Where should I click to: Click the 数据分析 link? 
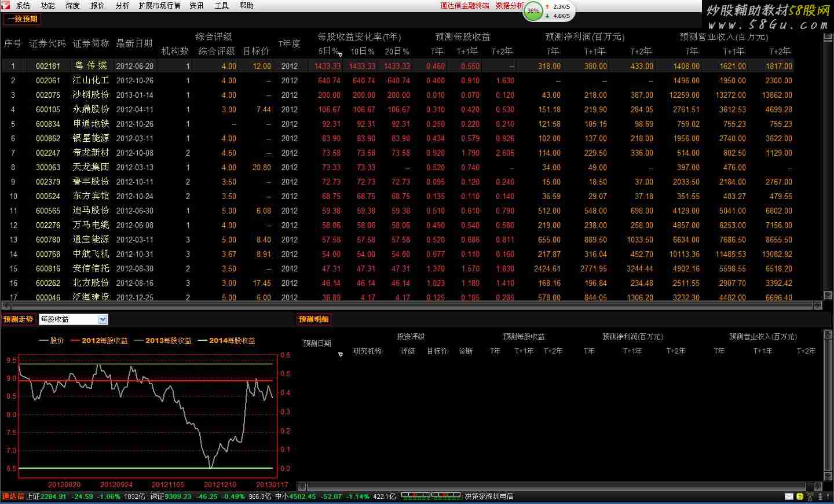point(510,6)
